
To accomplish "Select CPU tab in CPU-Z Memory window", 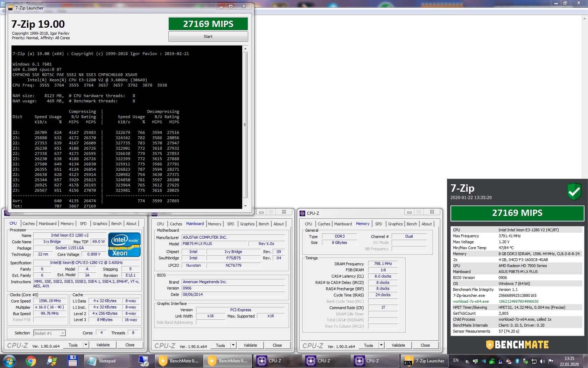I will pos(308,224).
